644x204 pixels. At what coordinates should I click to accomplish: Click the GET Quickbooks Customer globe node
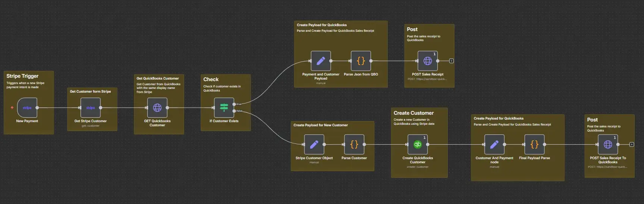coord(157,108)
